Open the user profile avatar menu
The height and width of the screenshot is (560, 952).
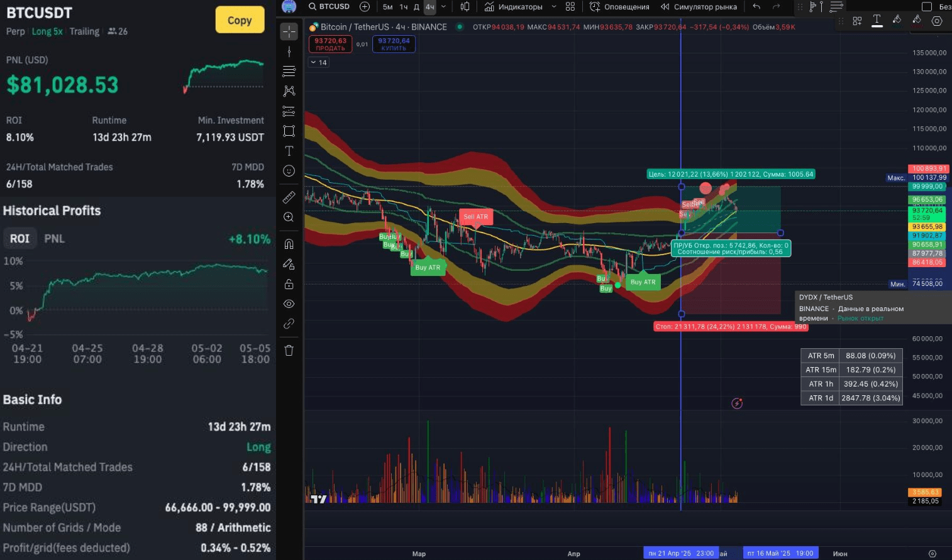coord(289,7)
